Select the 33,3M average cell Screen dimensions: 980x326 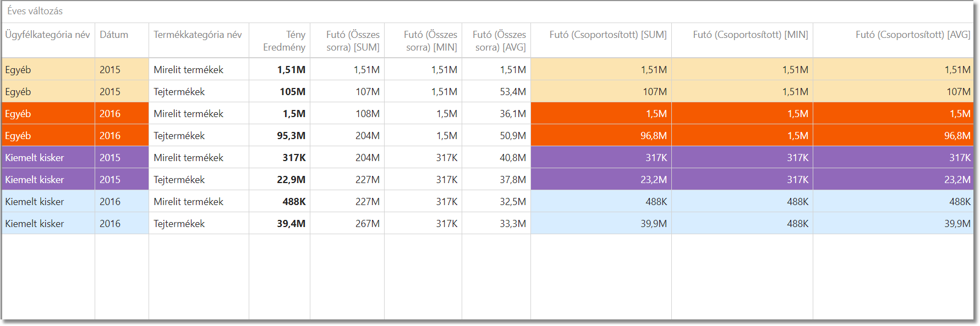point(512,224)
